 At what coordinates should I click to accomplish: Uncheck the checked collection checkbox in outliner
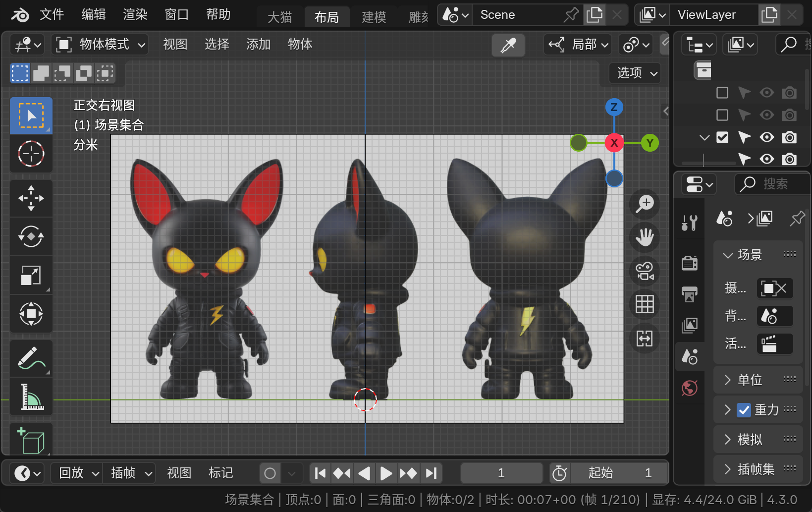(722, 137)
